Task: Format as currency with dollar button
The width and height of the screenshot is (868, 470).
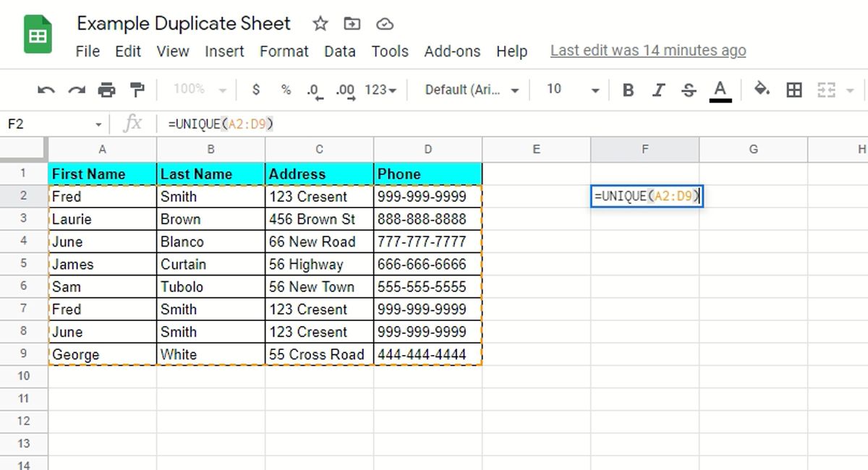Action: pos(255,90)
